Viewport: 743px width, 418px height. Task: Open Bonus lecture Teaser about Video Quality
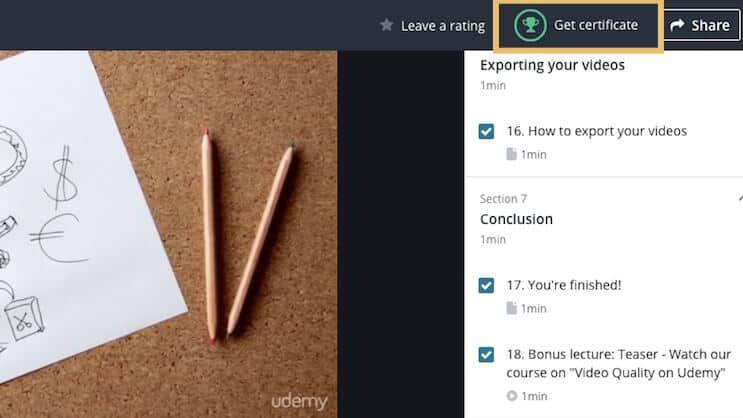click(x=618, y=363)
